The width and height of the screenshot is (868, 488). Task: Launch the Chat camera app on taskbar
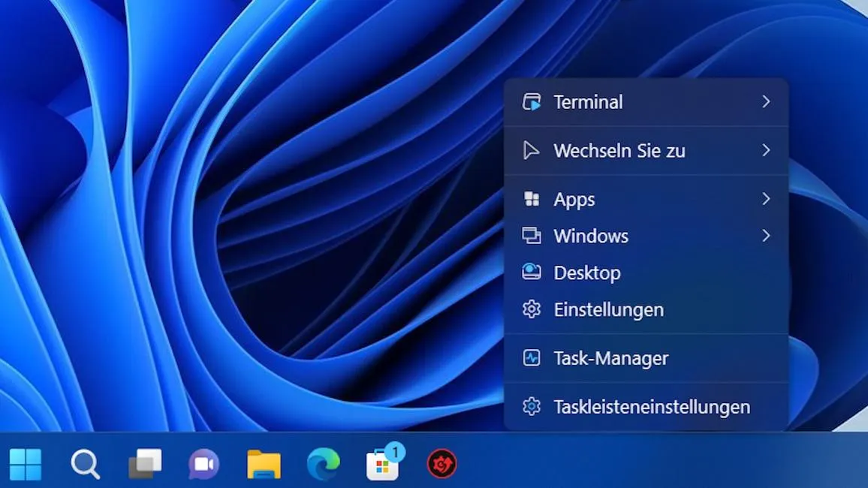[203, 464]
